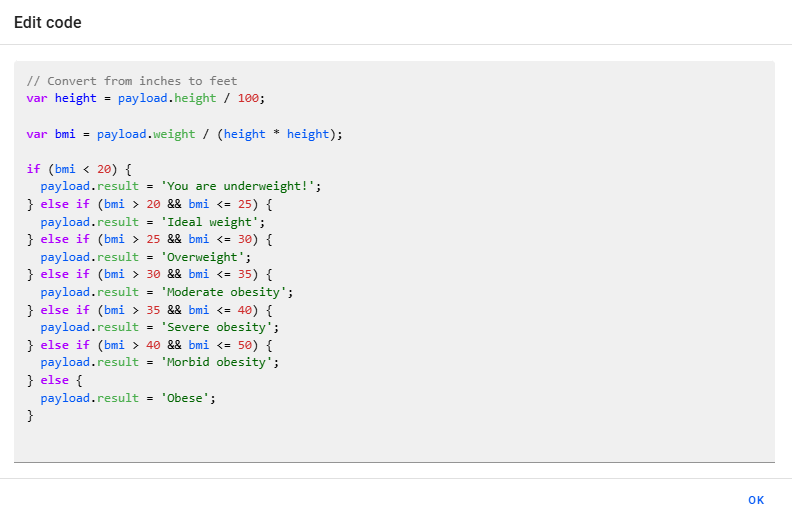Click the comment '// Convert from inches to feet'
The height and width of the screenshot is (518, 792).
[132, 81]
